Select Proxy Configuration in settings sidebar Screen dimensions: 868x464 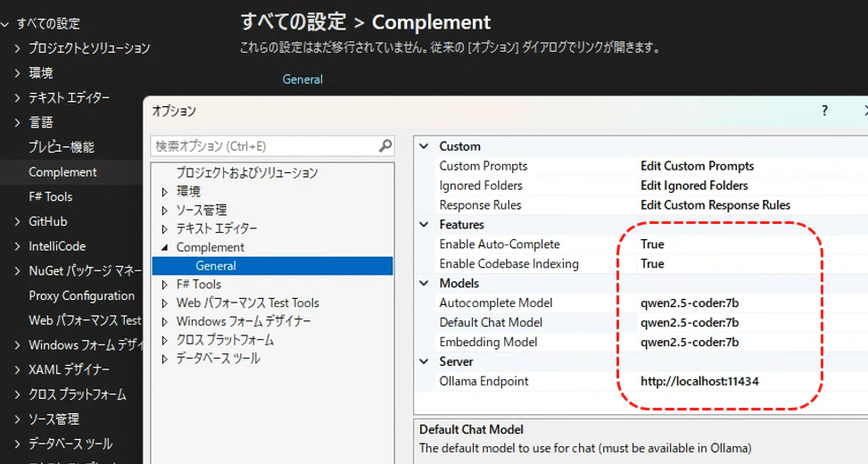coord(81,295)
